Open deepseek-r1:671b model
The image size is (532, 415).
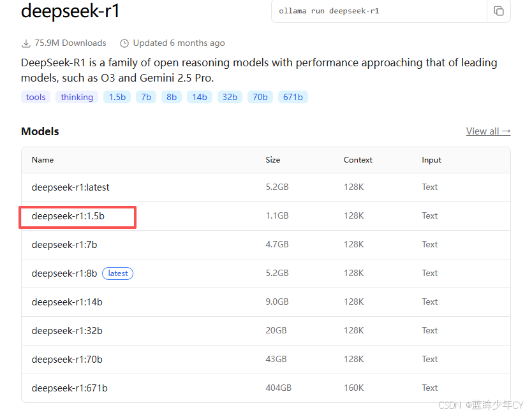(x=70, y=388)
